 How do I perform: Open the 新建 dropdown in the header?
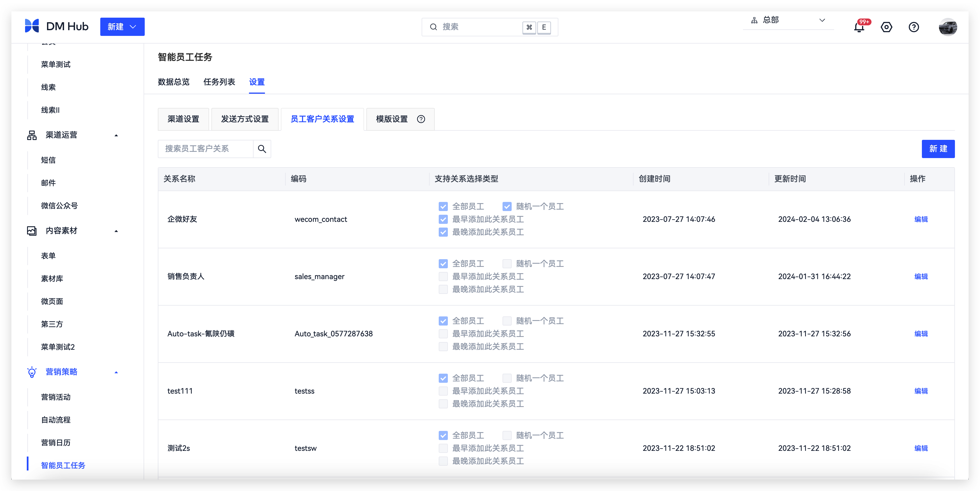(x=122, y=26)
